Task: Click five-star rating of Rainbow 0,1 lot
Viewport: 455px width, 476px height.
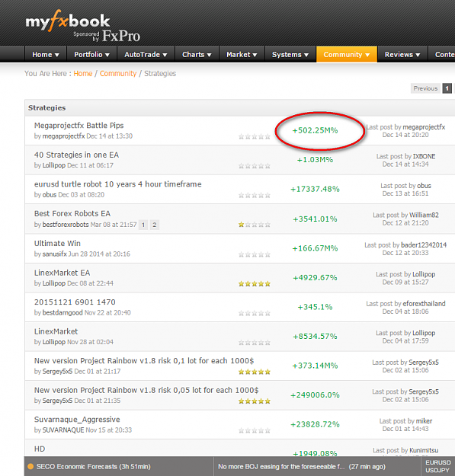Action: pos(255,372)
